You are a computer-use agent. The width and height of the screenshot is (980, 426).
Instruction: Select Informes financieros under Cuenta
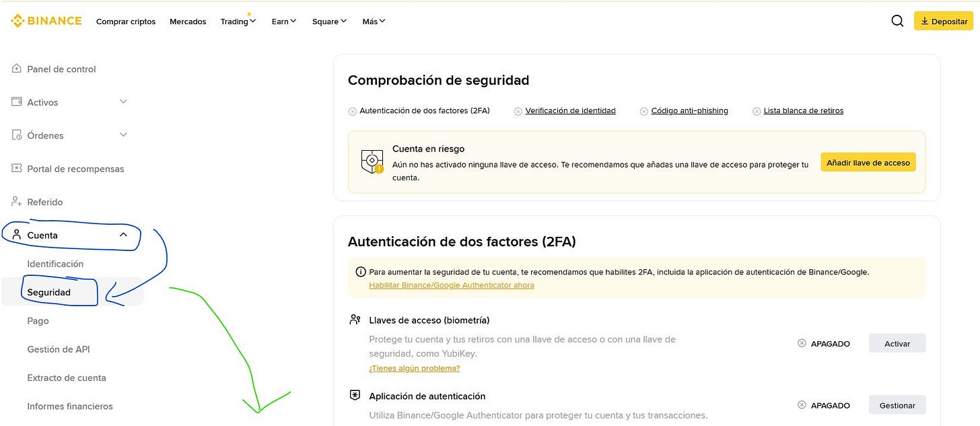(70, 406)
